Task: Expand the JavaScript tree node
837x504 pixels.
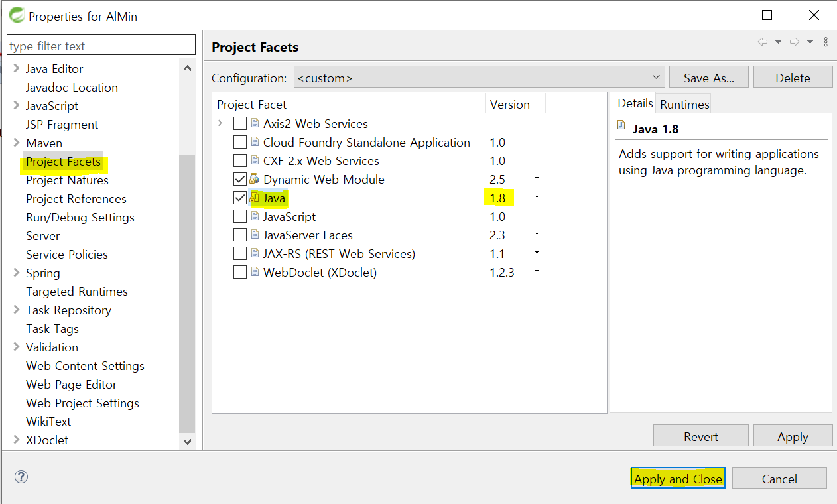Action: pos(17,105)
